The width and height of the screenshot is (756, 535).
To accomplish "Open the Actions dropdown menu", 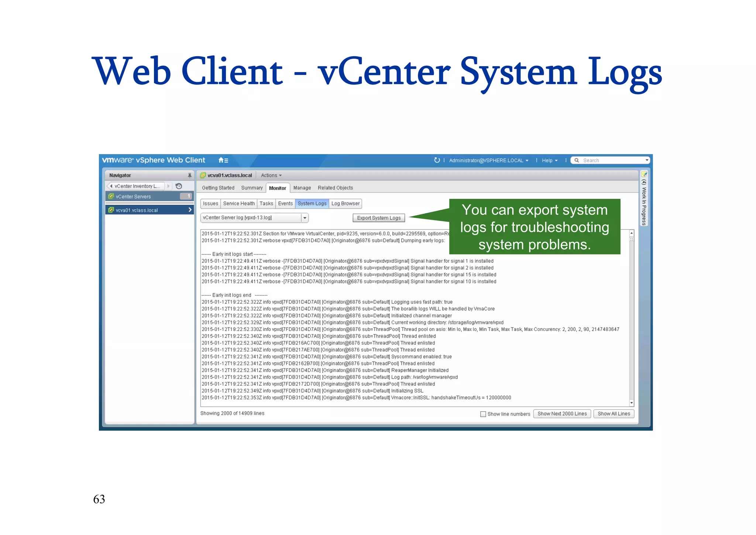I will [271, 176].
